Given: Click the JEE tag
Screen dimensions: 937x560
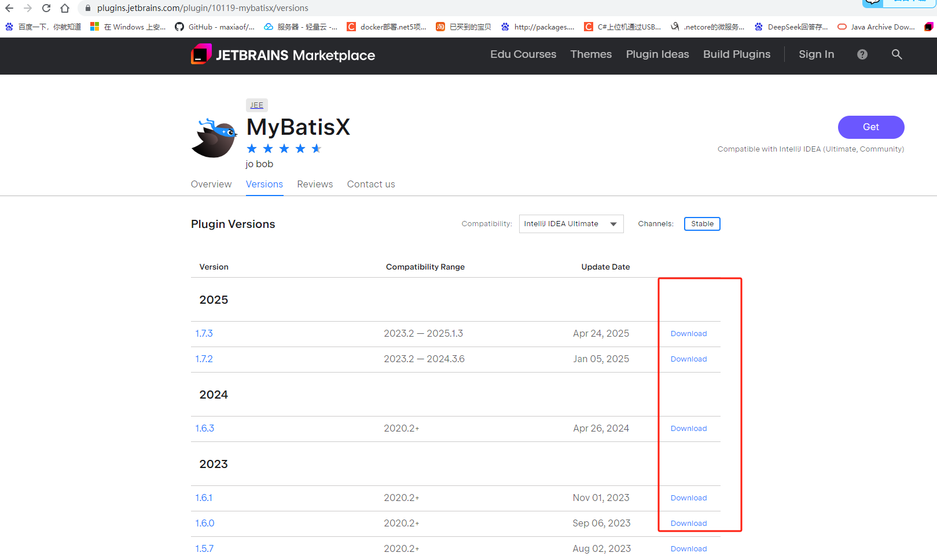Looking at the screenshot, I should coord(257,105).
